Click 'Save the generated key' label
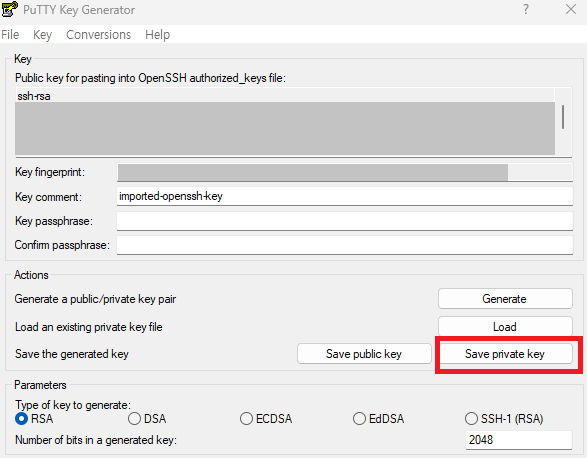 tap(72, 354)
